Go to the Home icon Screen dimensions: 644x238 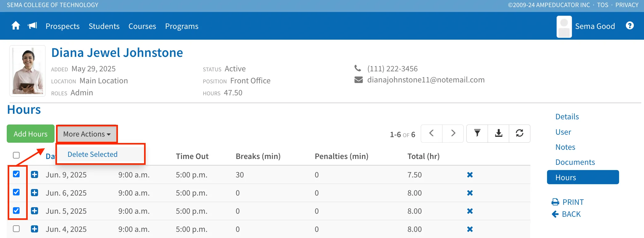pyautogui.click(x=16, y=26)
